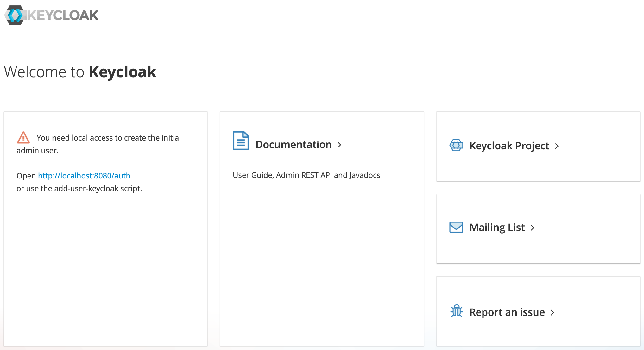Click 'You need local access' warning text
This screenshot has height=350, width=644.
pos(98,144)
